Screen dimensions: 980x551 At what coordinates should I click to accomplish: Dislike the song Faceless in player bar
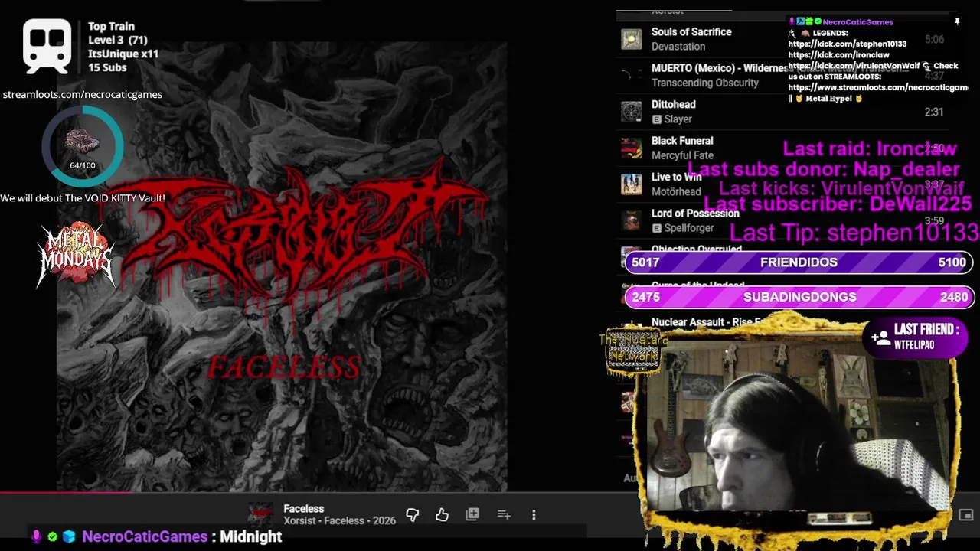(x=413, y=515)
